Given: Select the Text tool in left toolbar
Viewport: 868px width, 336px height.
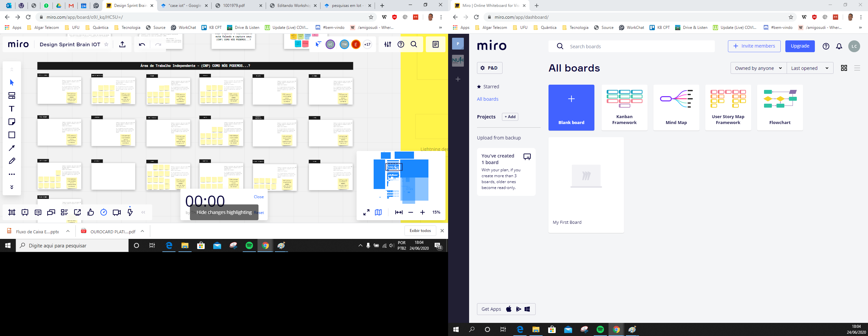Looking at the screenshot, I should pyautogui.click(x=12, y=109).
